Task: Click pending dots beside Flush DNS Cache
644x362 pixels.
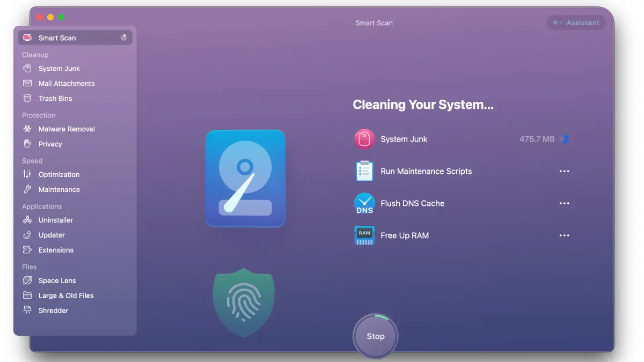Action: [565, 203]
